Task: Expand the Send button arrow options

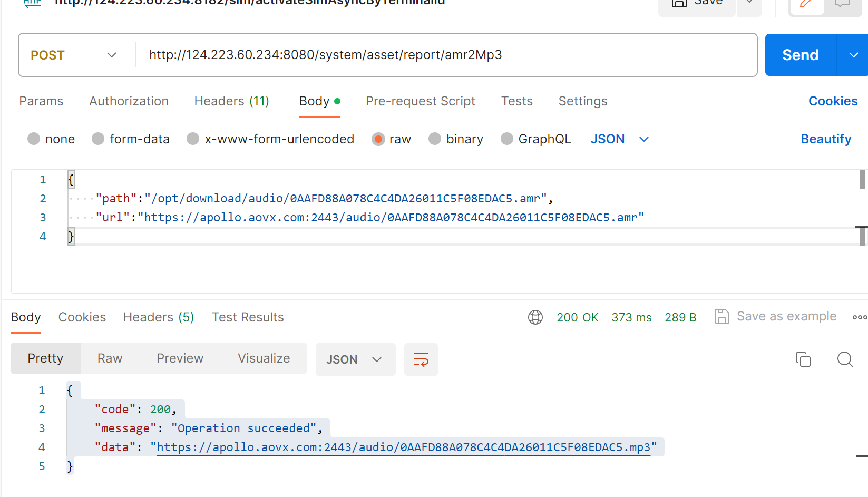Action: click(x=853, y=55)
